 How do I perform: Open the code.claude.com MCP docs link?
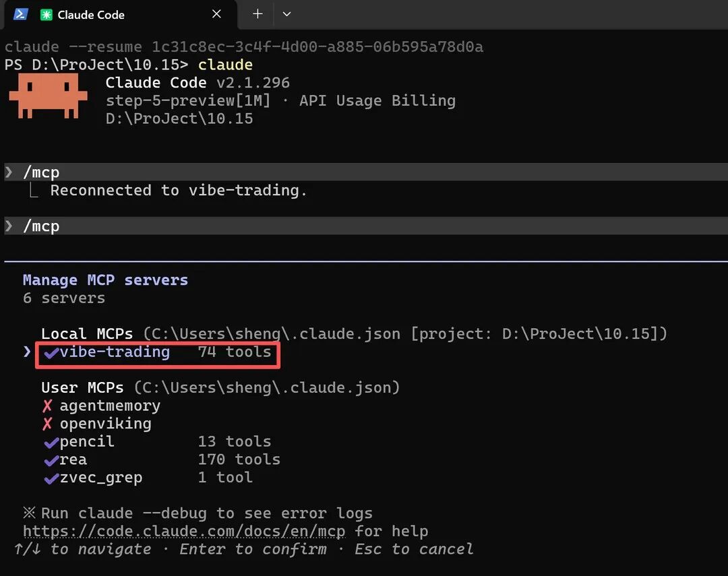point(184,532)
